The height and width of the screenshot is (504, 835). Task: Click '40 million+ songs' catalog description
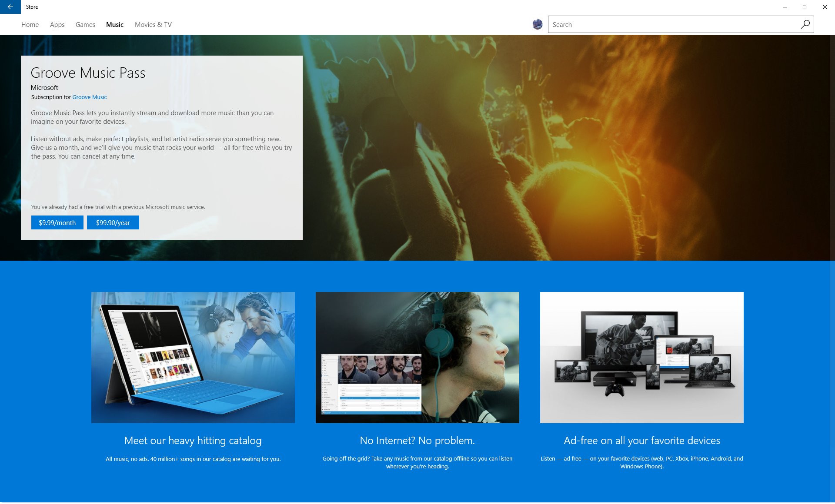pyautogui.click(x=193, y=459)
